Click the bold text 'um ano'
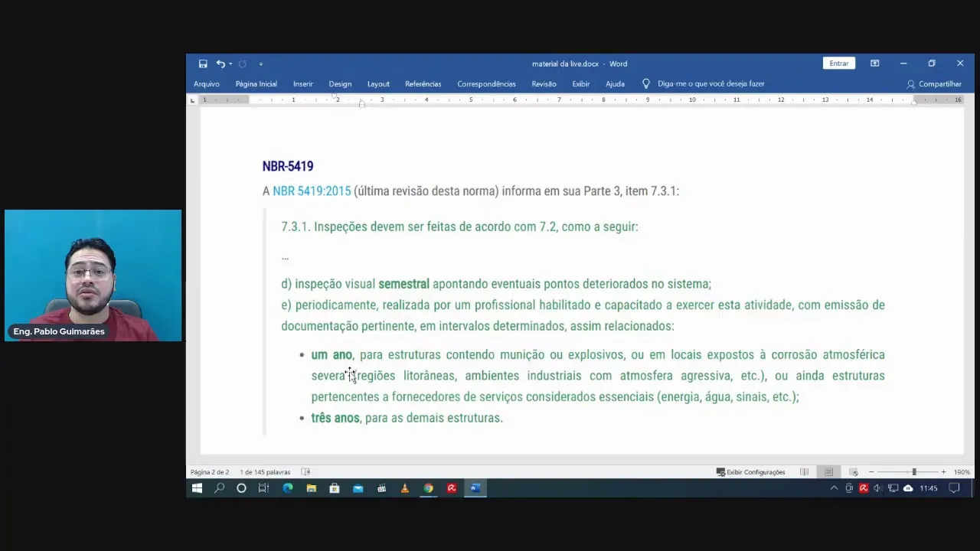The height and width of the screenshot is (551, 980). (332, 355)
